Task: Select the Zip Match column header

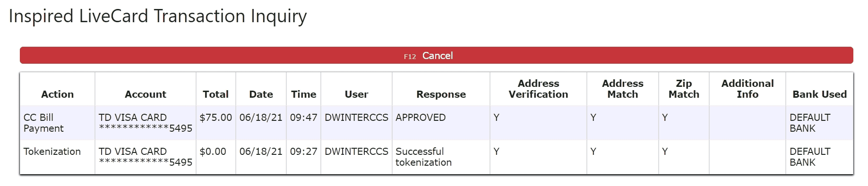Action: click(684, 89)
